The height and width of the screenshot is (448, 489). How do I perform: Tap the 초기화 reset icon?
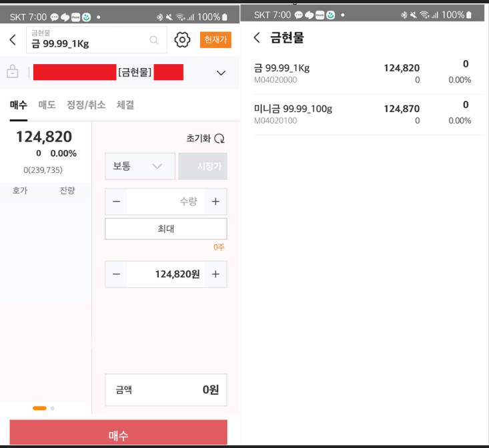219,138
